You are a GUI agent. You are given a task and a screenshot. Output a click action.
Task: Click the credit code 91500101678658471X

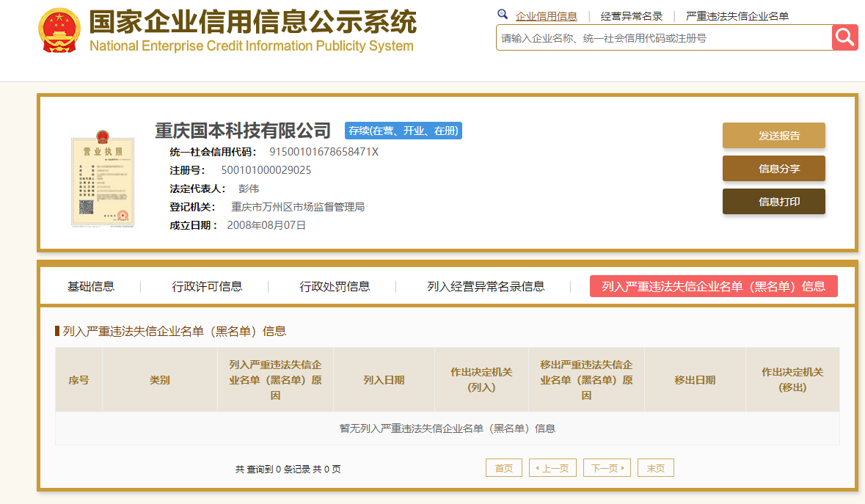pos(324,152)
